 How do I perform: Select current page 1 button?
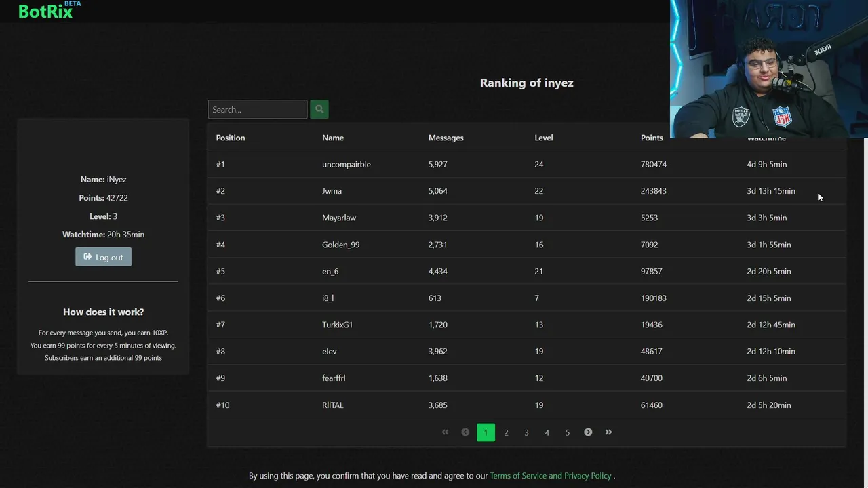(x=486, y=432)
